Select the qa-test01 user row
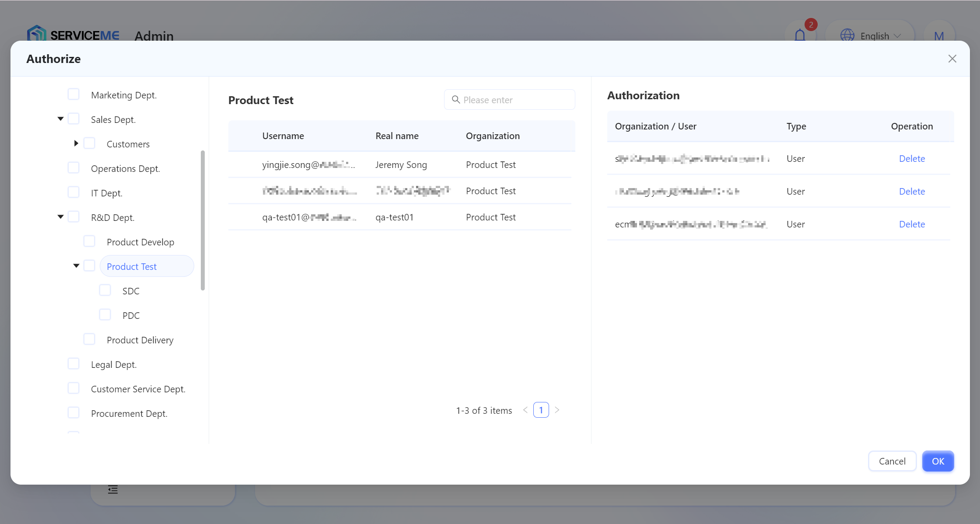The height and width of the screenshot is (524, 980). (400, 217)
